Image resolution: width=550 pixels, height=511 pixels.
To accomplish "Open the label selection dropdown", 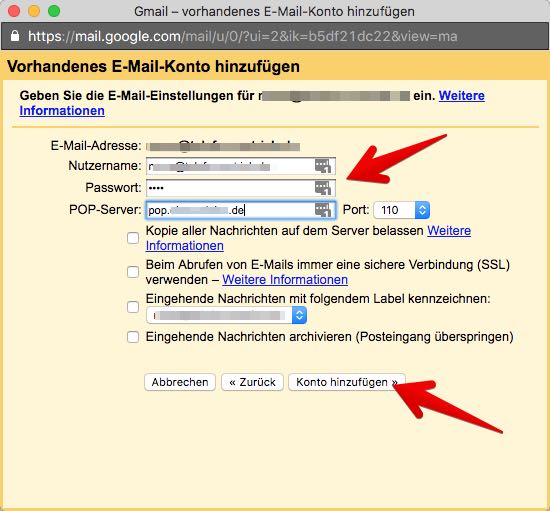I will pos(227,315).
